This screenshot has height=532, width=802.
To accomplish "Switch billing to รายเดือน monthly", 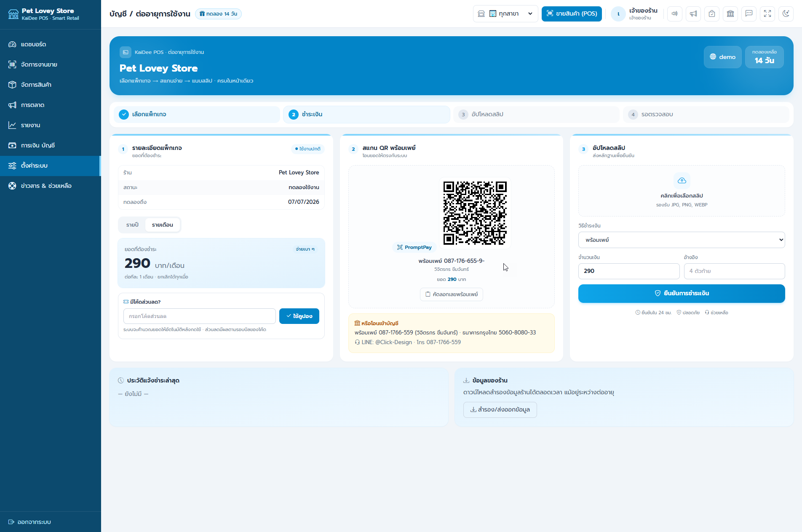I will (163, 225).
